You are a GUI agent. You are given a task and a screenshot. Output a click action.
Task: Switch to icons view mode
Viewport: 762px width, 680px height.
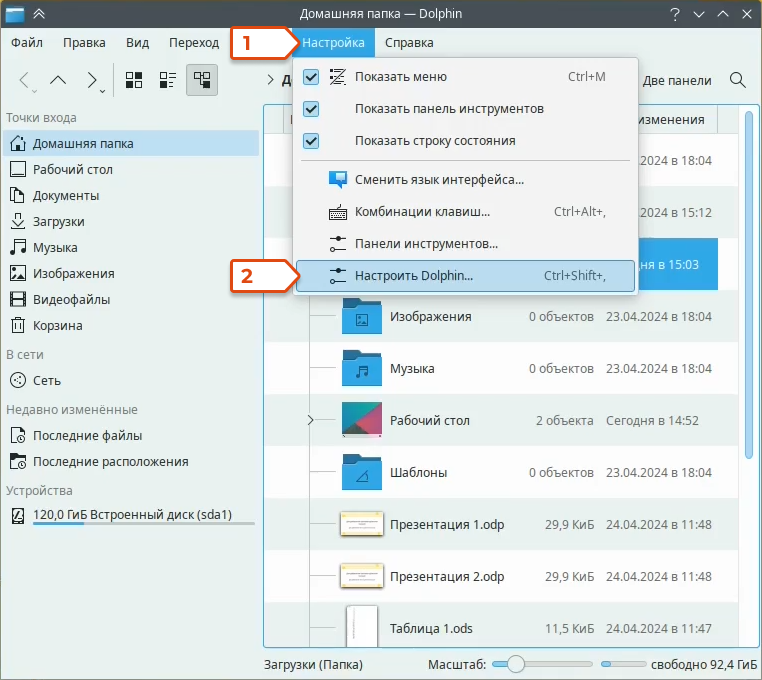(x=134, y=80)
